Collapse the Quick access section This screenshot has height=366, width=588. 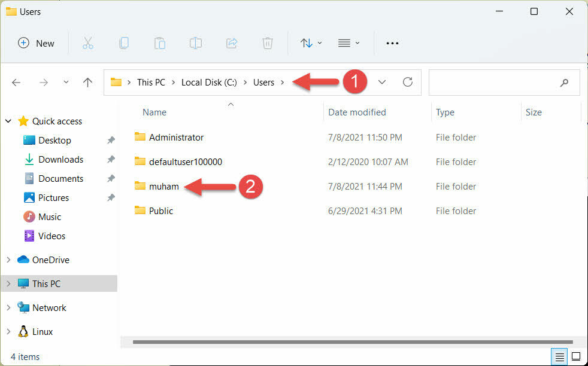pos(8,121)
